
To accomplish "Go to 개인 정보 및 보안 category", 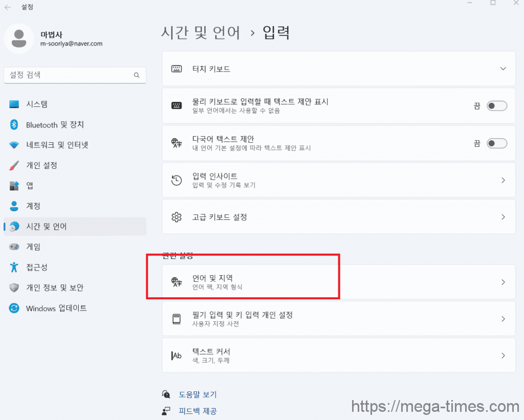I will pos(54,288).
